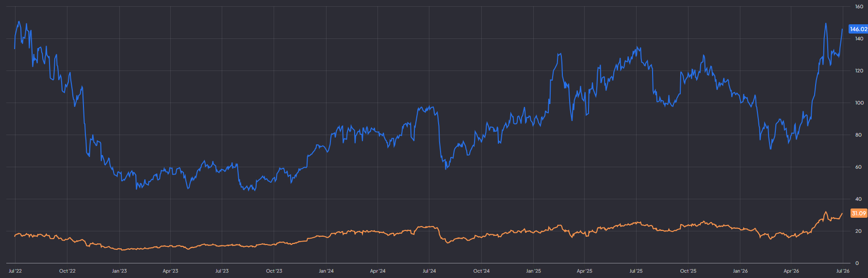Click the Oct '25 axis label
The image size is (868, 278).
click(x=688, y=271)
